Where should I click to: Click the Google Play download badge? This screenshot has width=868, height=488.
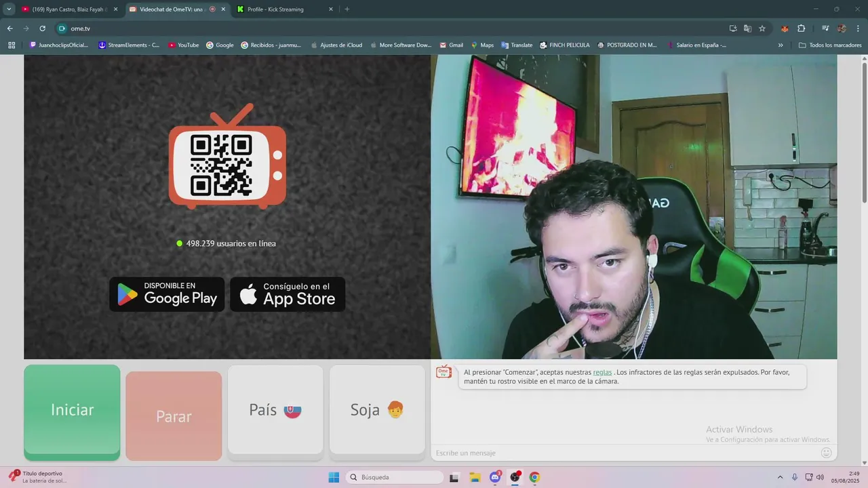click(167, 294)
